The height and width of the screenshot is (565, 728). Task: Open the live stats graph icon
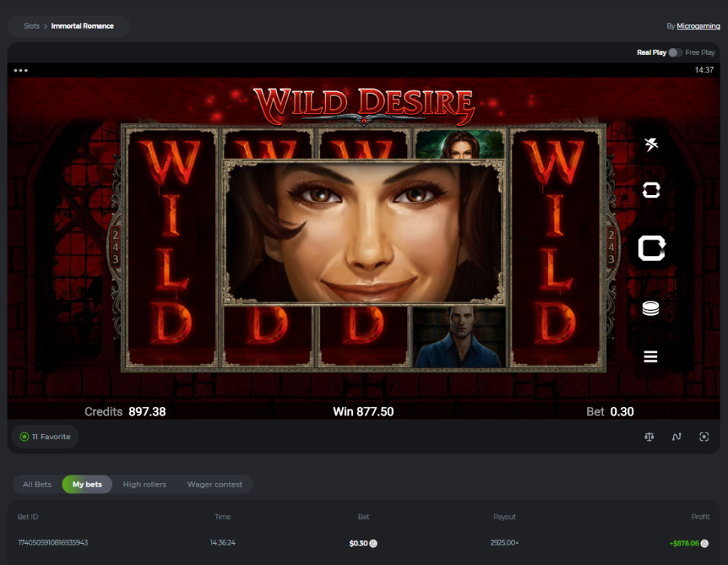coord(677,437)
